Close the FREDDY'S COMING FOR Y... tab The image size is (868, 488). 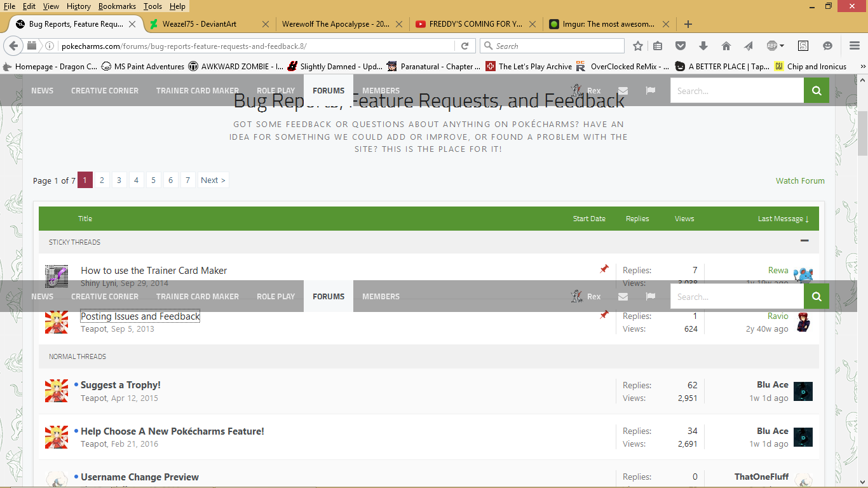click(x=532, y=24)
